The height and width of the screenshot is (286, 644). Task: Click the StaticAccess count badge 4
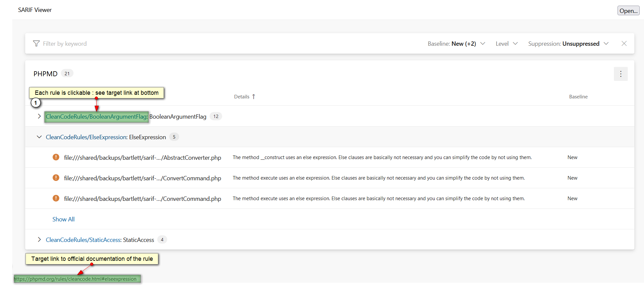click(x=162, y=240)
